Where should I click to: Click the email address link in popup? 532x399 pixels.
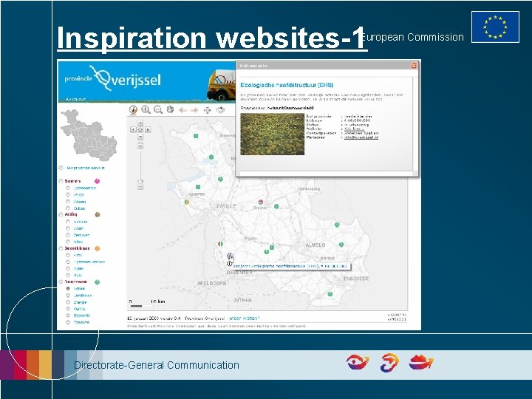click(x=361, y=137)
